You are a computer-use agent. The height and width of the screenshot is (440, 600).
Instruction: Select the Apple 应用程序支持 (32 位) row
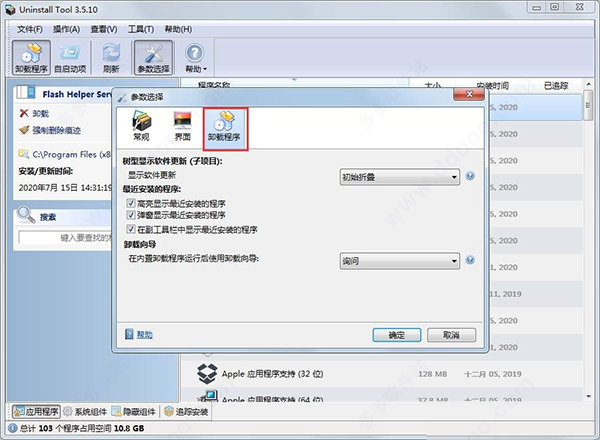tap(382, 374)
